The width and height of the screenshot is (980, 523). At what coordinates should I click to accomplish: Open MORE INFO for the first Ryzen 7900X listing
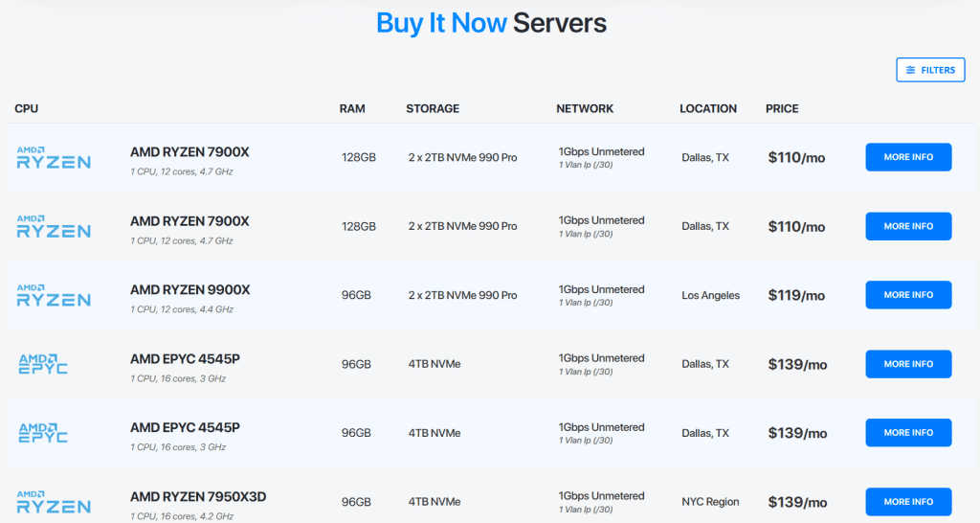[908, 157]
